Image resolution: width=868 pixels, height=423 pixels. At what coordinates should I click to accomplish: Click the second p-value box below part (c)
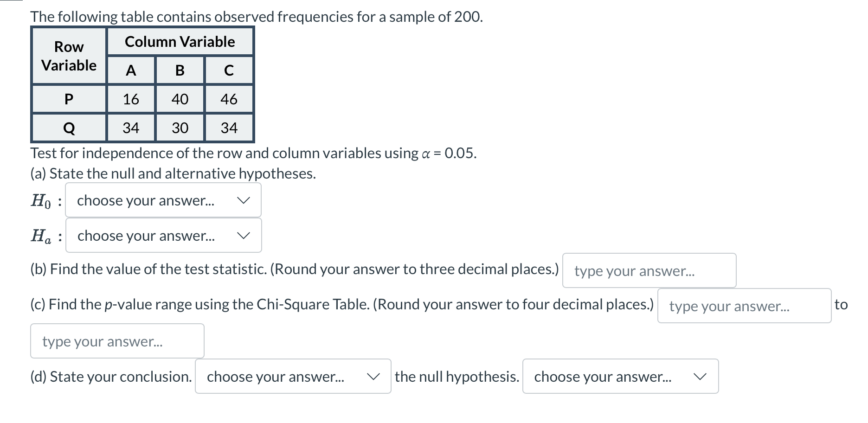[116, 341]
